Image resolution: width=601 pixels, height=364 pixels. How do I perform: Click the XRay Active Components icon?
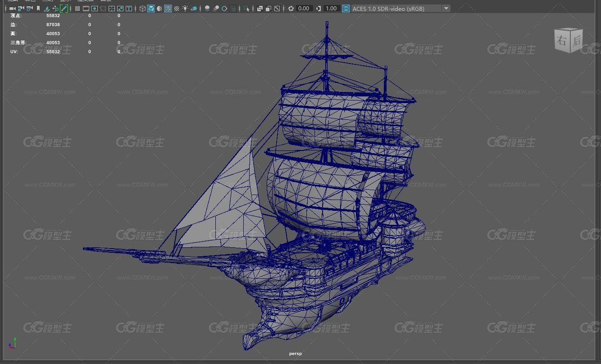269,8
